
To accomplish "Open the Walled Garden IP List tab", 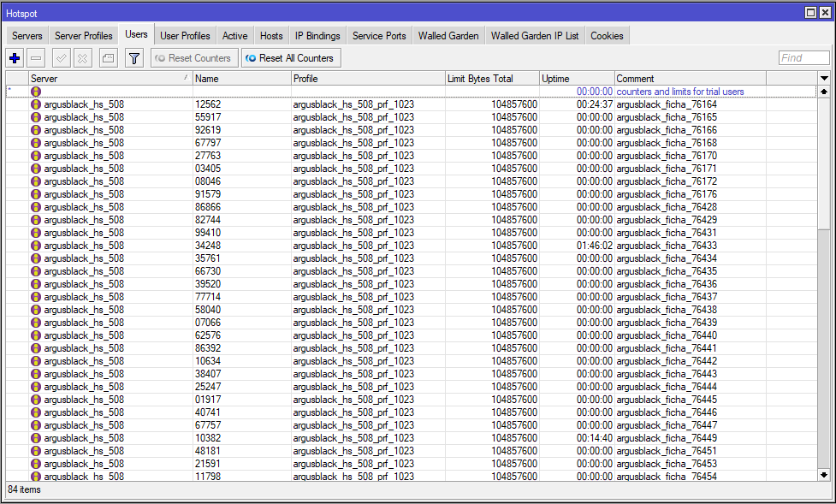I will pyautogui.click(x=534, y=36).
